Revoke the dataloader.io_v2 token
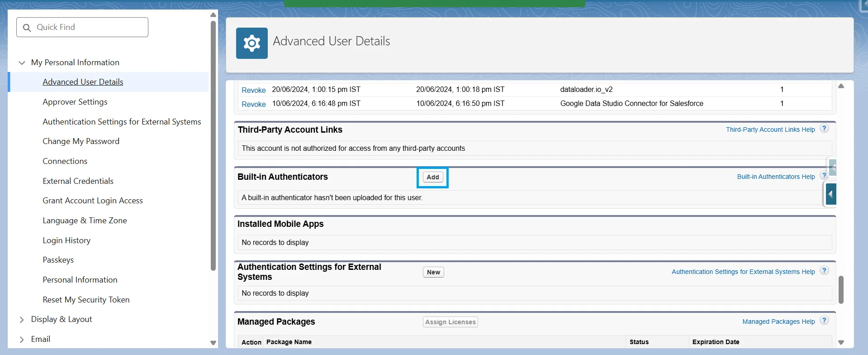The width and height of the screenshot is (868, 355). 254,90
